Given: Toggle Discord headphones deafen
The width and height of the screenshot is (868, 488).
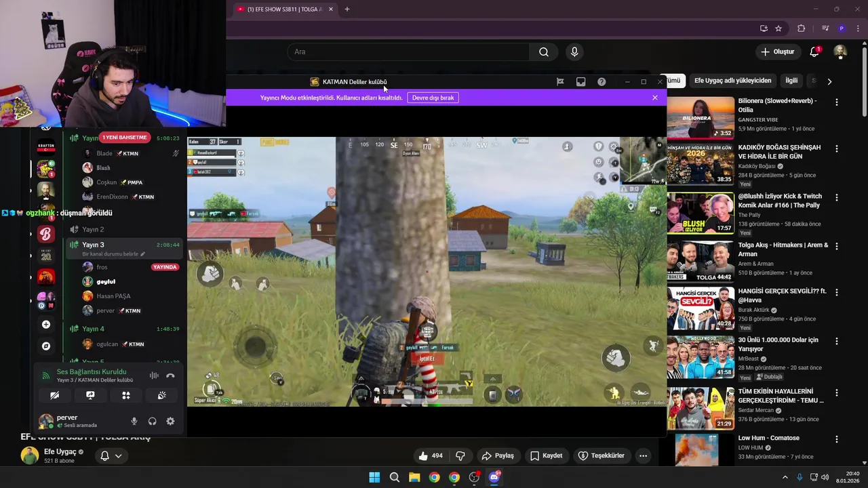Looking at the screenshot, I should click(152, 421).
